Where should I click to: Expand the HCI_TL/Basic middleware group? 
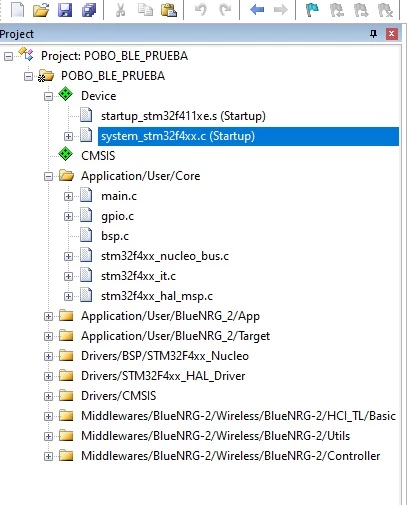coord(48,416)
